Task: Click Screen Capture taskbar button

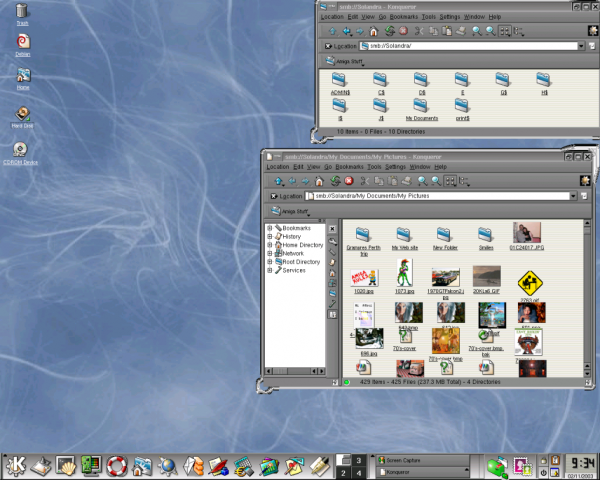Action: pyautogui.click(x=422, y=460)
